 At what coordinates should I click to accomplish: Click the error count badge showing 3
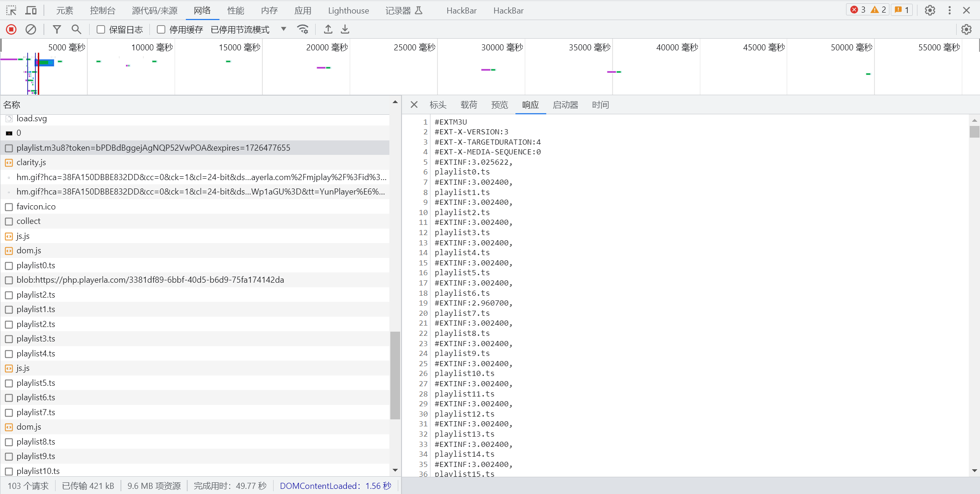[858, 10]
